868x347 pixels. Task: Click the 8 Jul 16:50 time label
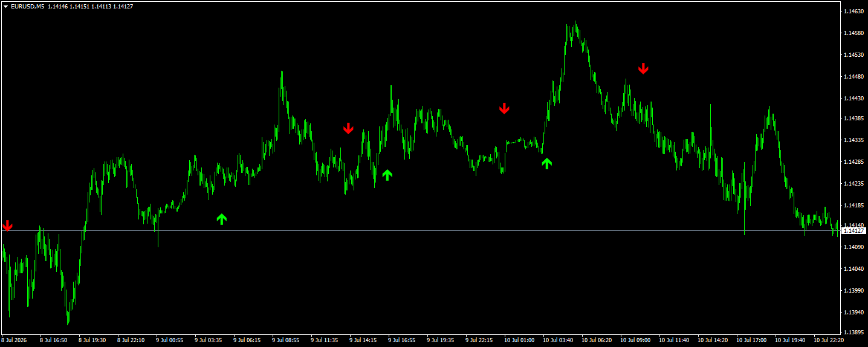[54, 340]
